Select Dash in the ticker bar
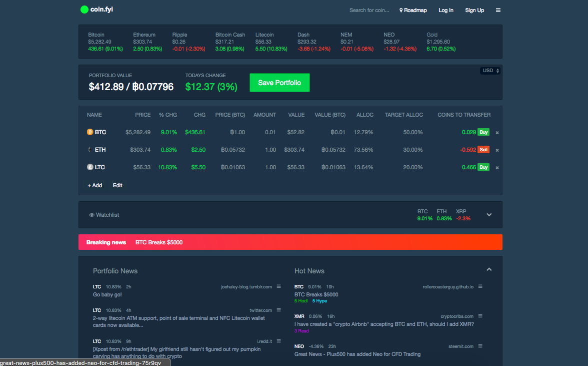The height and width of the screenshot is (366, 588). click(314, 41)
